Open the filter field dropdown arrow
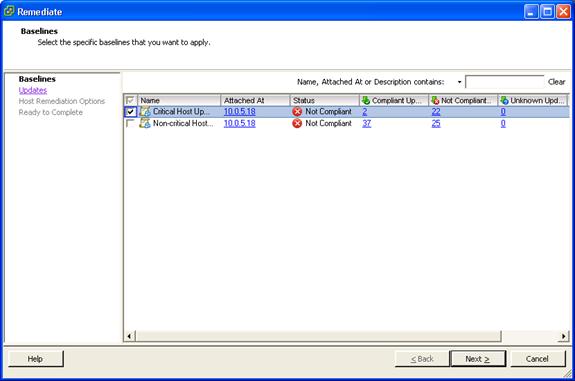The height and width of the screenshot is (381, 575). click(x=459, y=82)
